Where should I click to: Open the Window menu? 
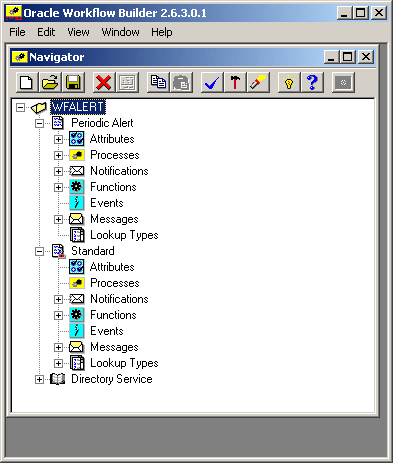tap(120, 32)
